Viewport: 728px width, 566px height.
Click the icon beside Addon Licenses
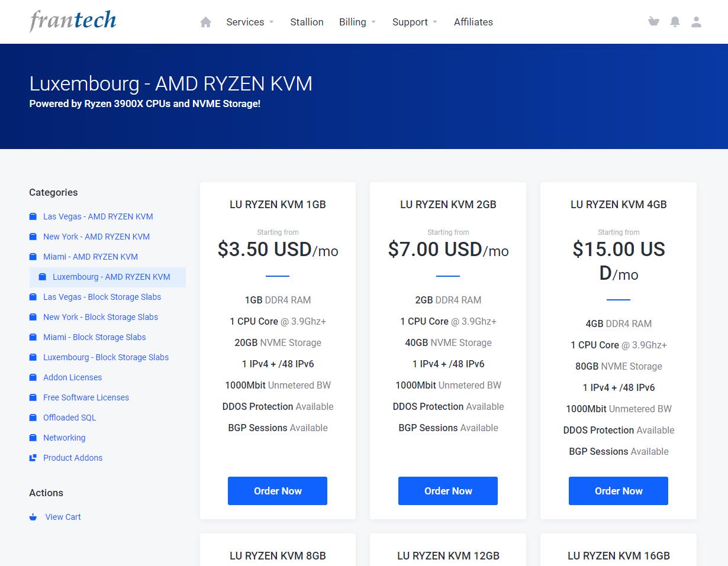click(33, 377)
